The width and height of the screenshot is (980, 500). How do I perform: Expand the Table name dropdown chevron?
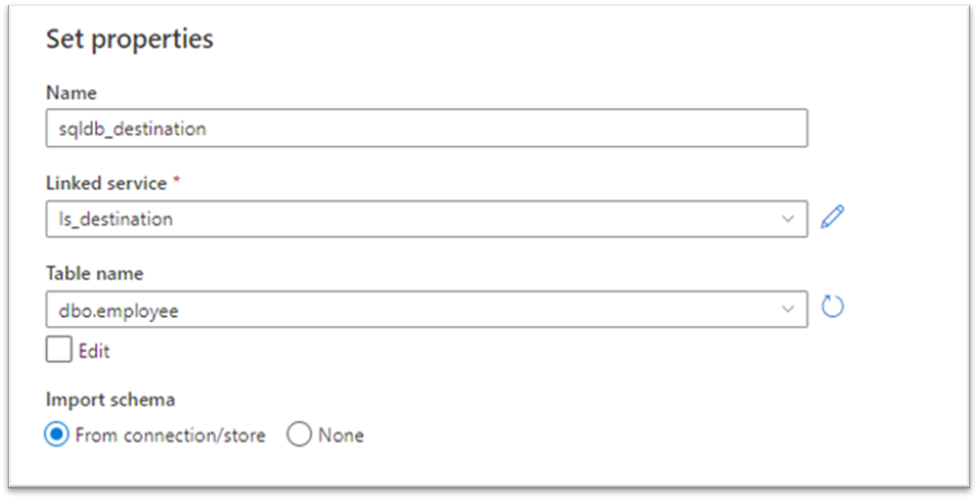pos(788,309)
